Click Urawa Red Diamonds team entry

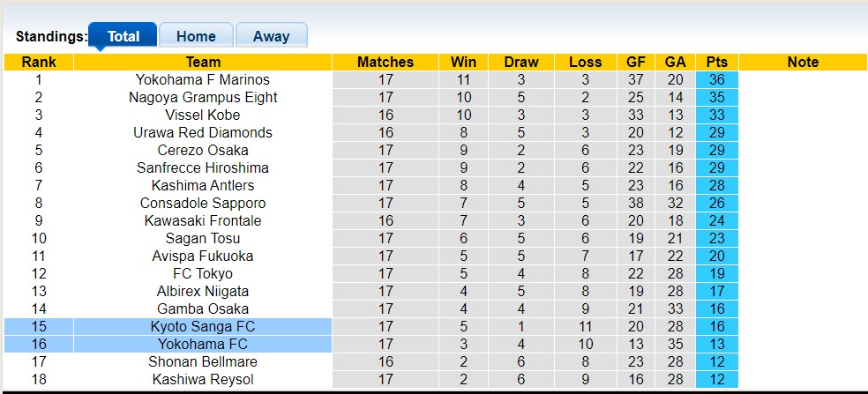pos(203,132)
